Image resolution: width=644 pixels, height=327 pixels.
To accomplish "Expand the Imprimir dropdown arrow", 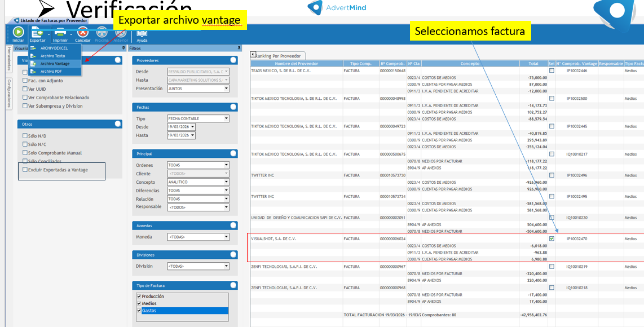I will [71, 34].
